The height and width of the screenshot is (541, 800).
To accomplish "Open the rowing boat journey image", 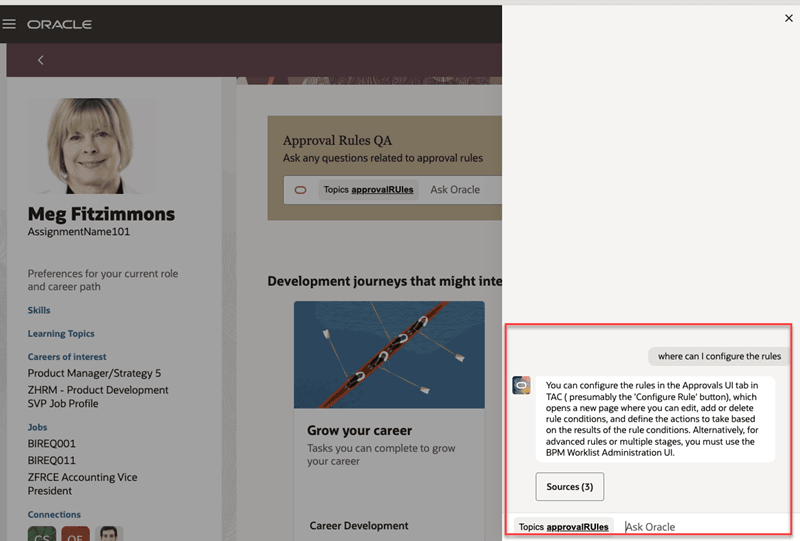I will click(389, 355).
